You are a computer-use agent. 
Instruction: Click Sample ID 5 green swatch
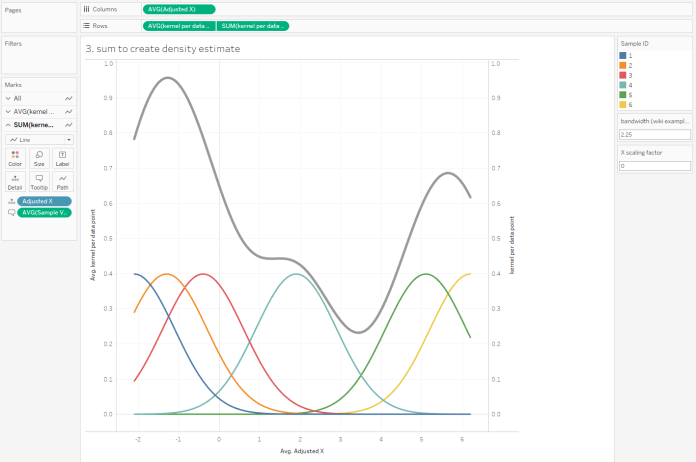pos(623,95)
